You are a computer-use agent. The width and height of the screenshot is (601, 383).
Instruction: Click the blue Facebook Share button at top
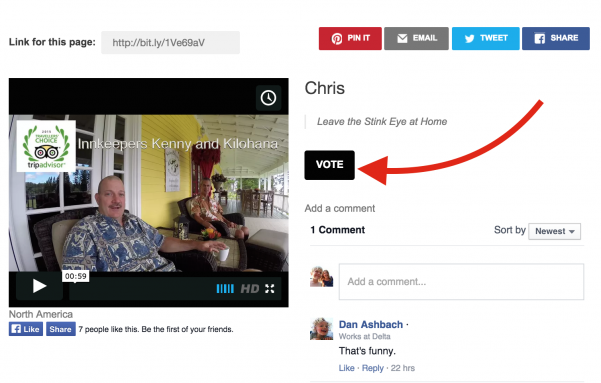coord(556,38)
